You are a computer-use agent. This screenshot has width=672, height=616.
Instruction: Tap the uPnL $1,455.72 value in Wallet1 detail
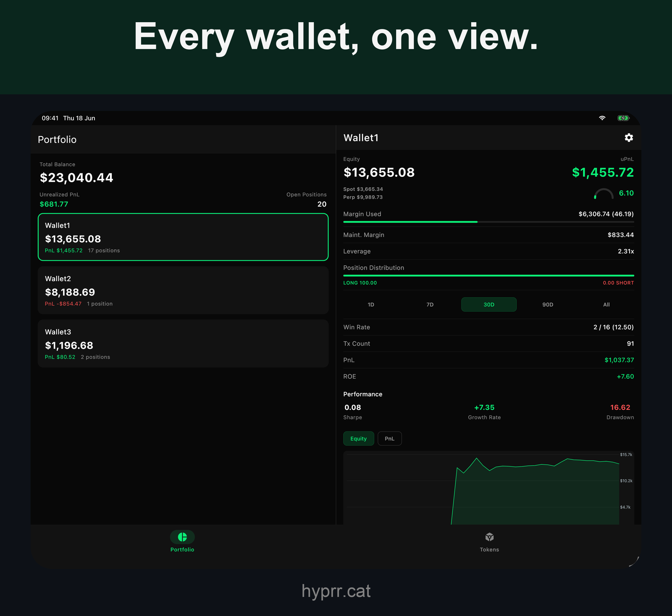point(603,172)
